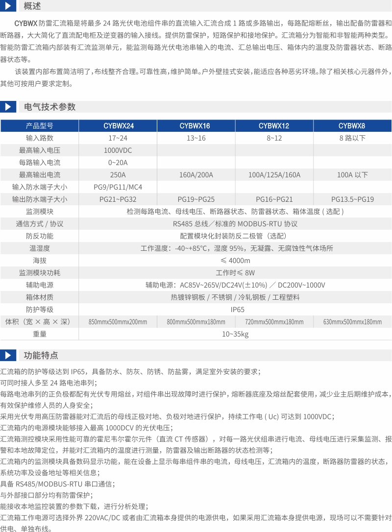The image size is (392, 532).
Task: Click the PG16~PG21 terminal size cell
Action: [274, 199]
